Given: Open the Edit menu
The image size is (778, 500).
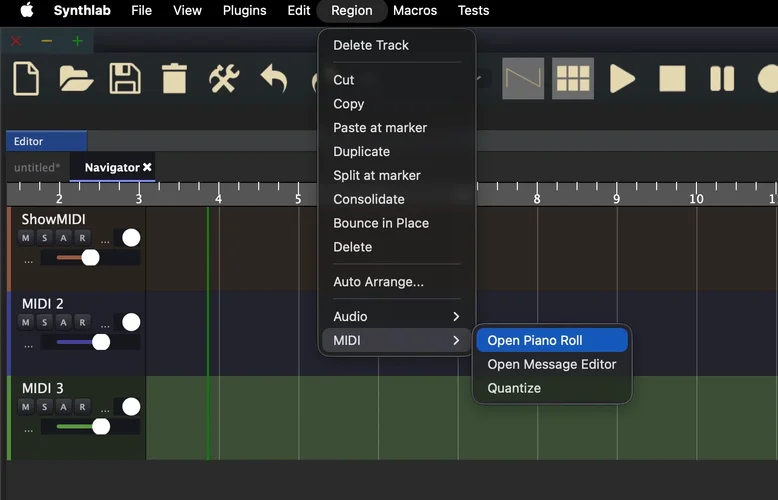Looking at the screenshot, I should (299, 10).
